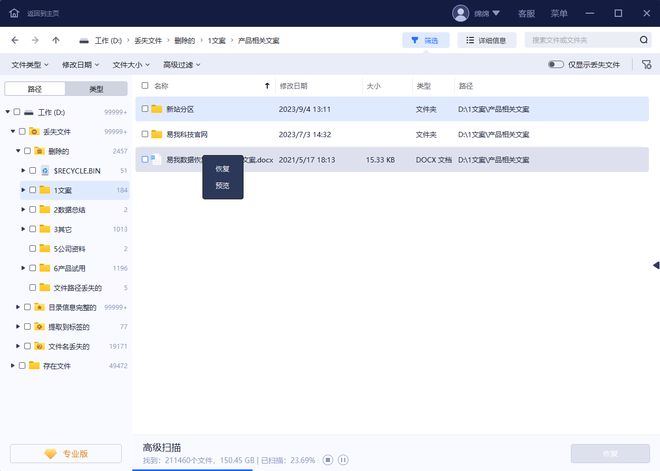Click the diamond icon on 专业版 button

tap(51, 454)
